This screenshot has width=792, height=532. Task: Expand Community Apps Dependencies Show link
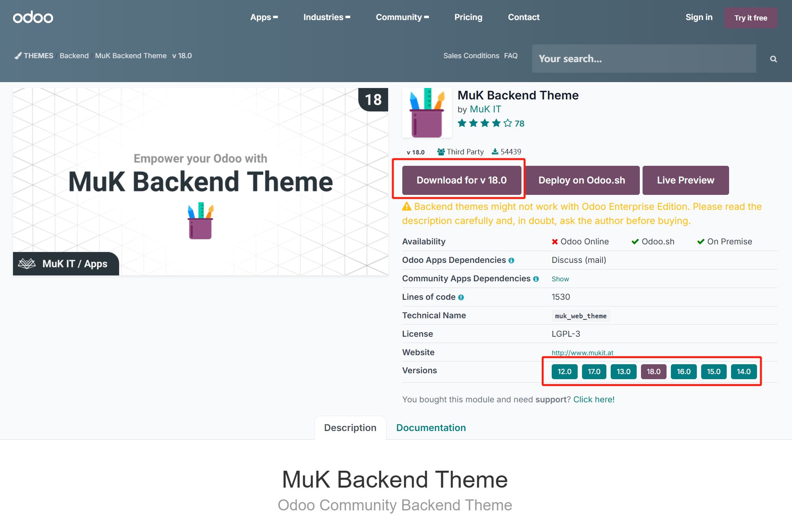coord(560,279)
